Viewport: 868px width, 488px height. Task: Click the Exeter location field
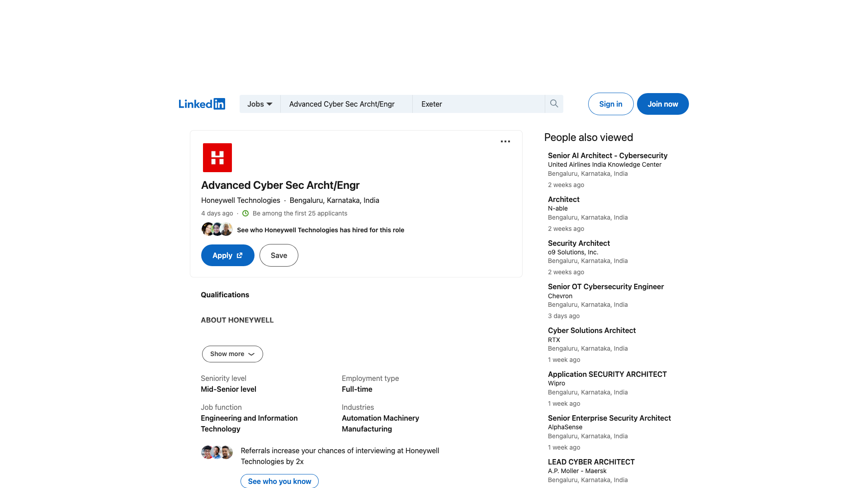point(479,104)
